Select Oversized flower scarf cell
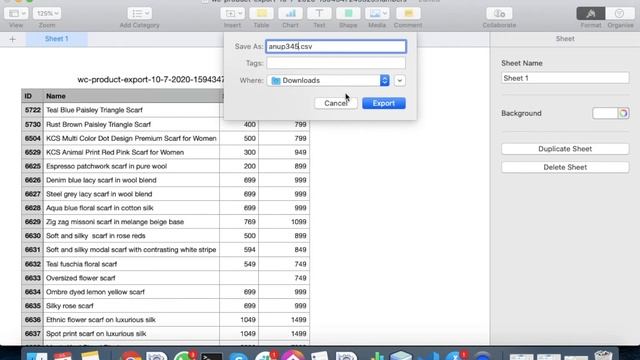The width and height of the screenshot is (640, 360). tap(131, 278)
